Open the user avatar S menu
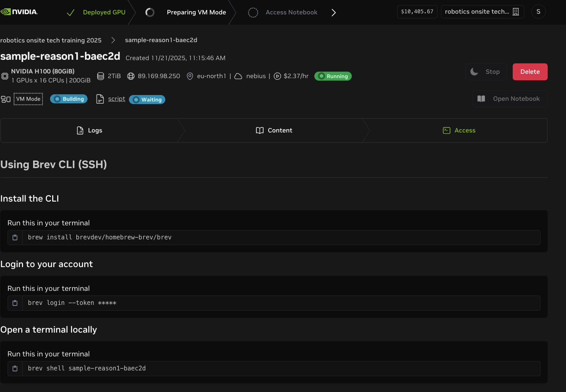Viewport: 566px width, 392px height. tap(538, 12)
